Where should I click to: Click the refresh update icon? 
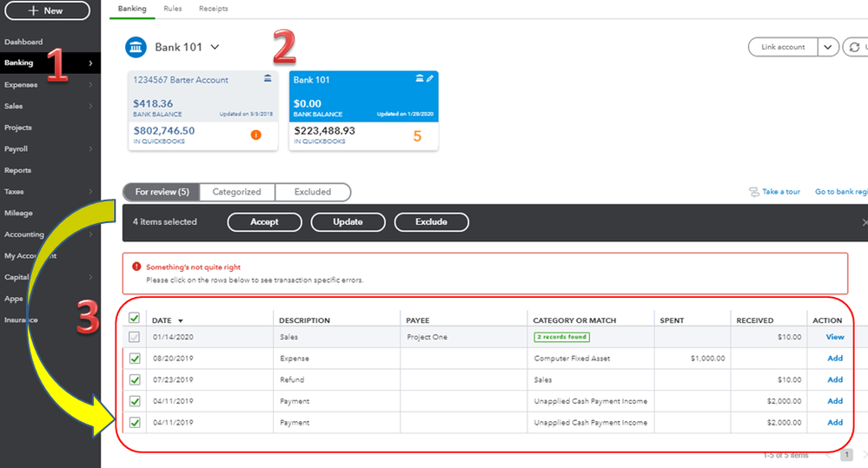(x=854, y=47)
